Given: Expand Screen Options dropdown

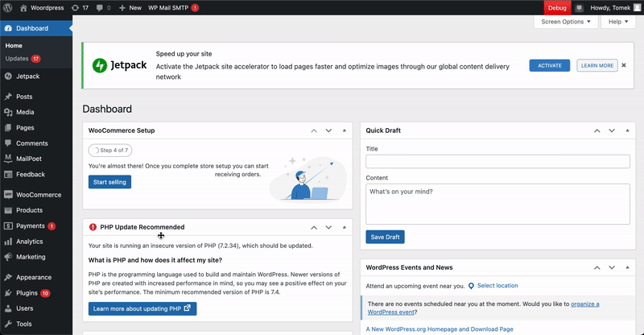Looking at the screenshot, I should [566, 22].
